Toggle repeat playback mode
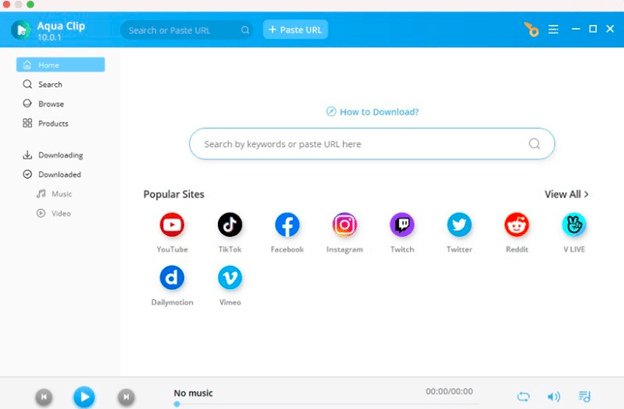Viewport: 624px width, 409px height. pos(523,396)
